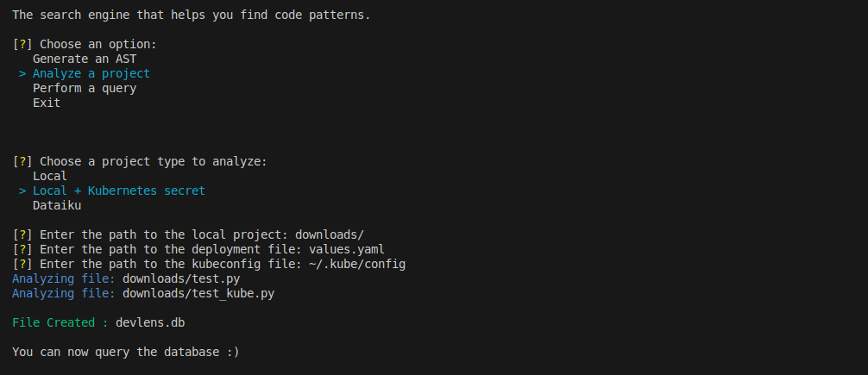
Task: Click the question mark before deployment file prompt
Action: click(22, 249)
